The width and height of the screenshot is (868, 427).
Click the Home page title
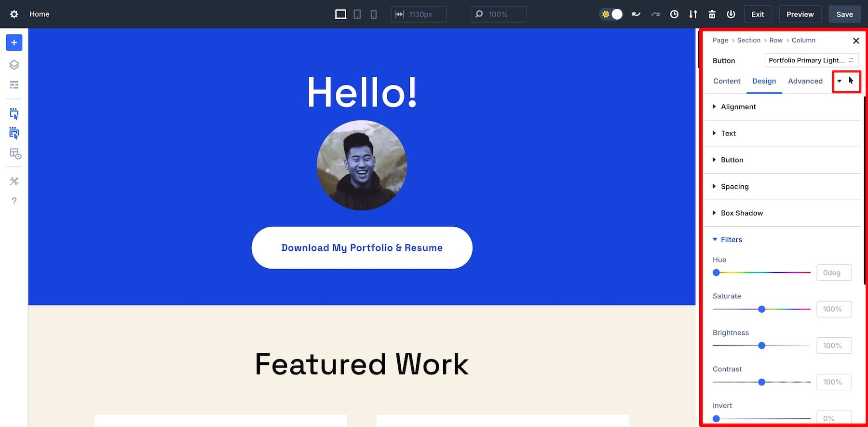tap(40, 14)
